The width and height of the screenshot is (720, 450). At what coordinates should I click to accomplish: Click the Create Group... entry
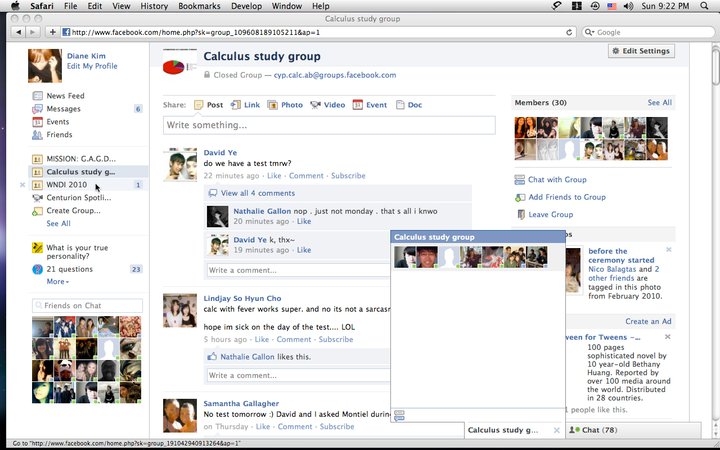click(73, 210)
